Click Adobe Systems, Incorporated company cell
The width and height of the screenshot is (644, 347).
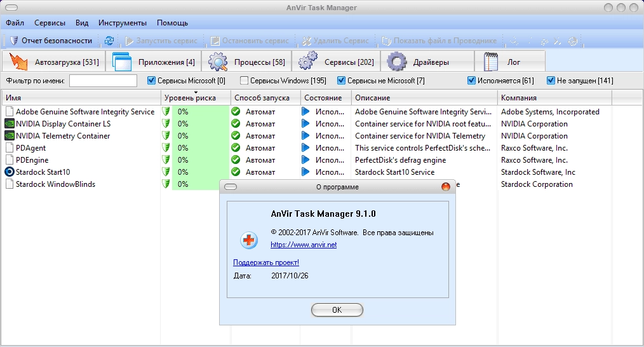click(550, 112)
